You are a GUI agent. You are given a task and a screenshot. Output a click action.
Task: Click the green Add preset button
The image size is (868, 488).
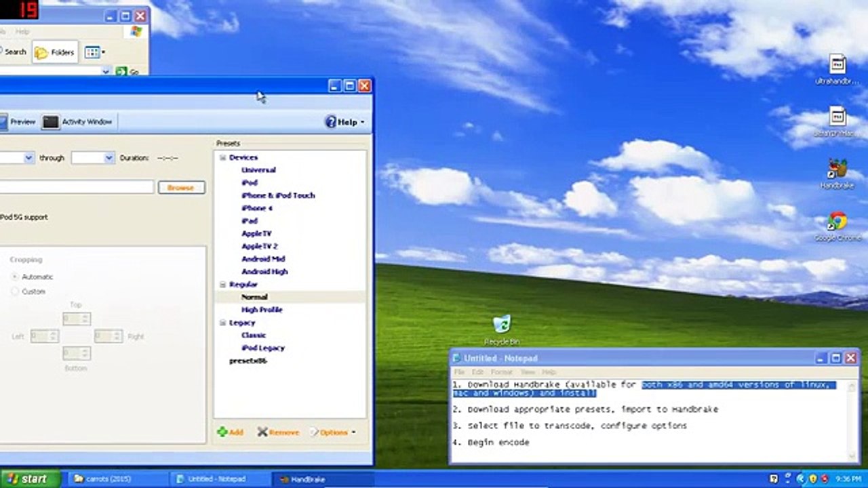(x=230, y=432)
